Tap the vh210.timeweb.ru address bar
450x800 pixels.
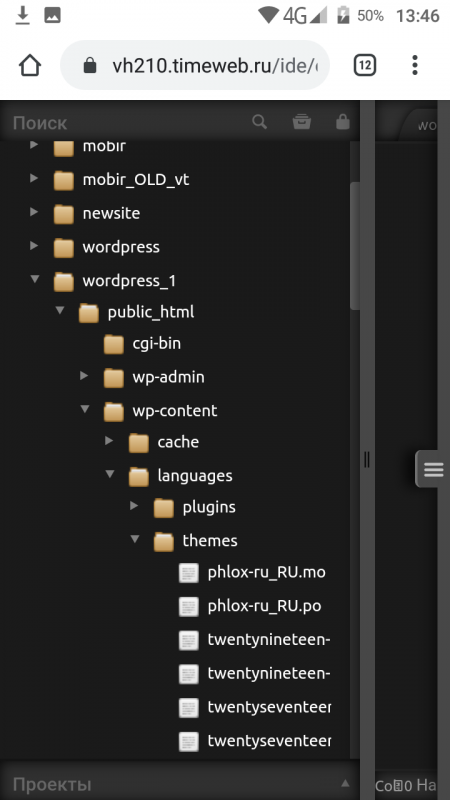click(195, 65)
